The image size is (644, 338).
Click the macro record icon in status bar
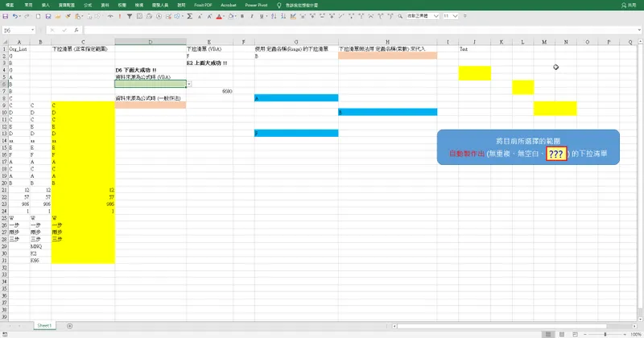point(5,335)
